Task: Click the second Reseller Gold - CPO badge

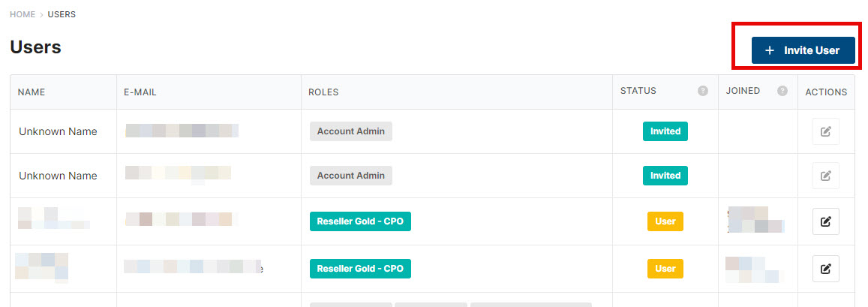Action: (360, 269)
